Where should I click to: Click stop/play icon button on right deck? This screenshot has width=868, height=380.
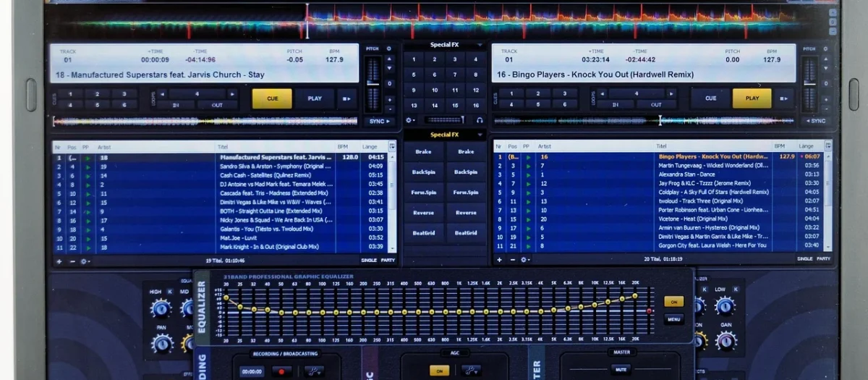(785, 98)
